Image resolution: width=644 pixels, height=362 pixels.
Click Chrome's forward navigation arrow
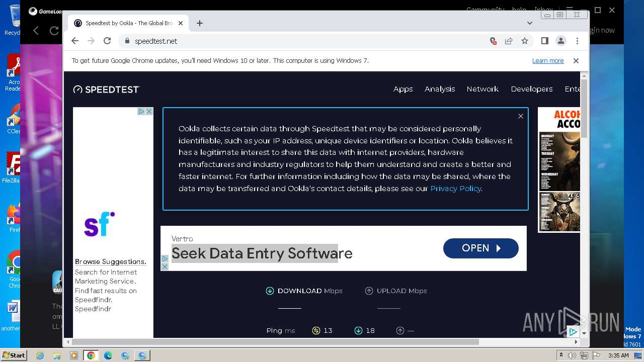tap(91, 41)
